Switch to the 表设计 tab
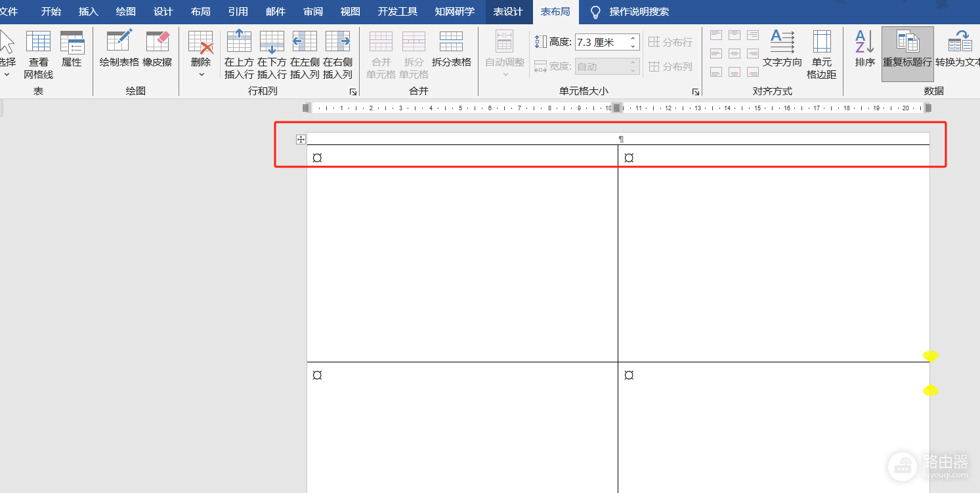Screen dimensions: 980x493 [508, 12]
